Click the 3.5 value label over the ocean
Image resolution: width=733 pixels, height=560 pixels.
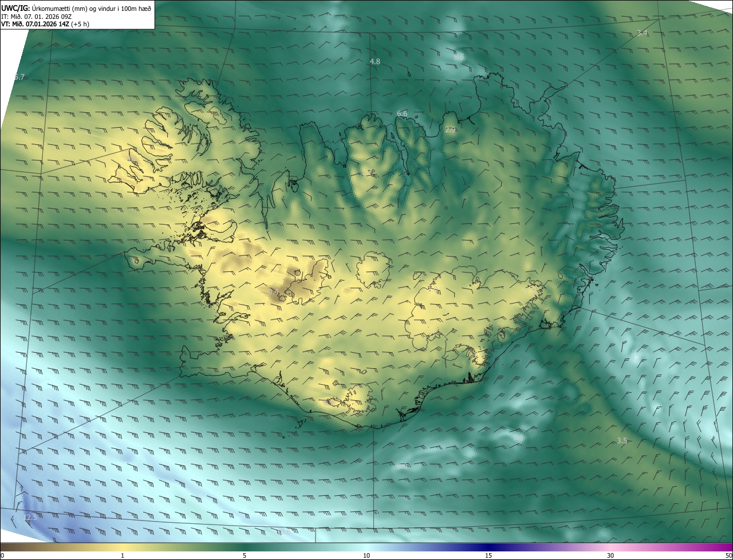622,440
